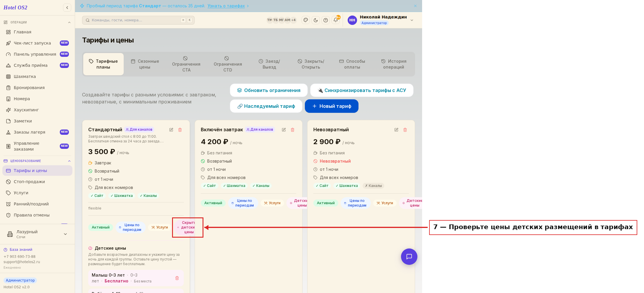Screen dimensions: 644x293
Task: Open notifications bell icon
Action: click(x=336, y=20)
